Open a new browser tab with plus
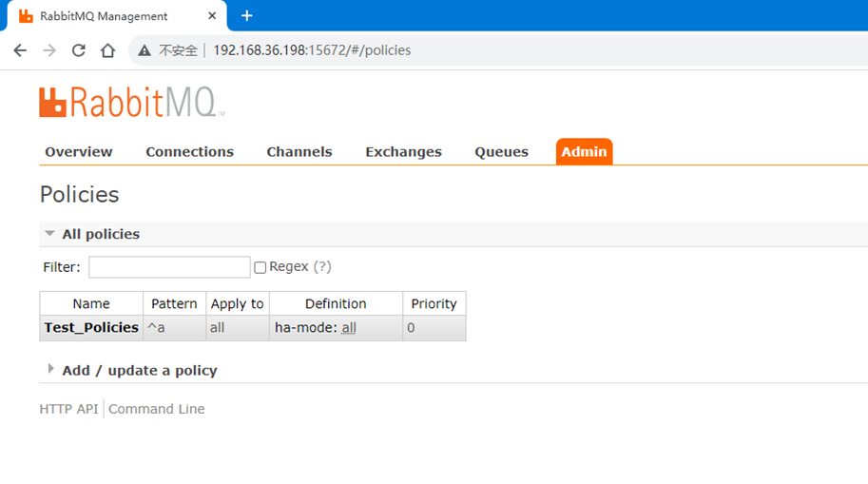 coord(247,16)
